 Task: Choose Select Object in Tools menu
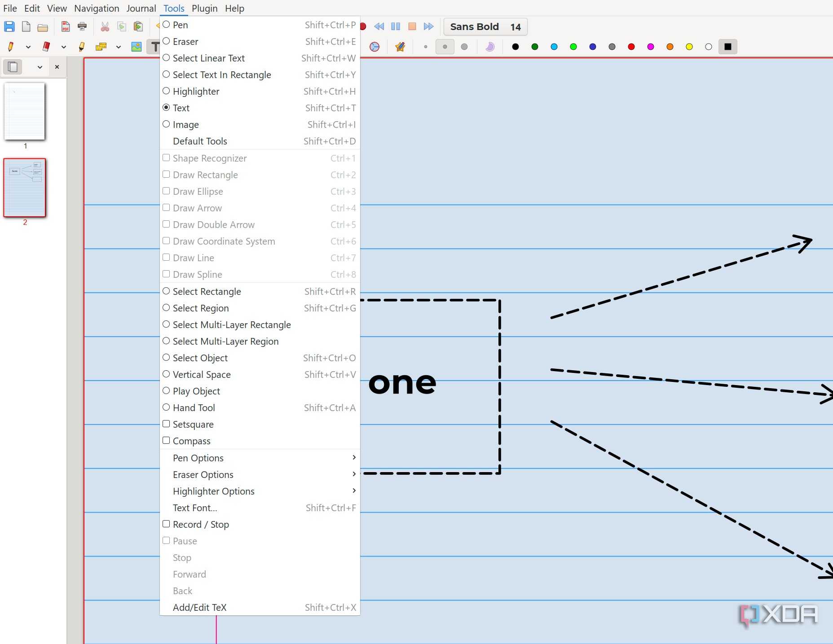point(260,358)
